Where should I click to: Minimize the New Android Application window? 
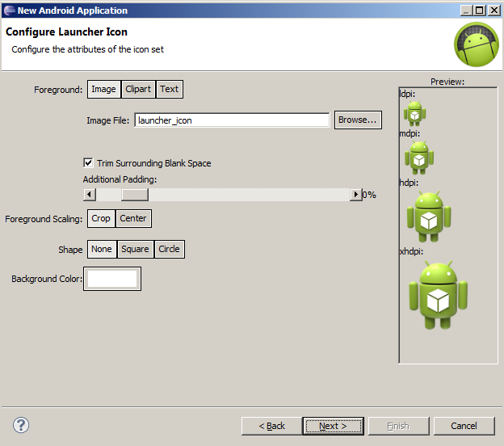click(466, 11)
